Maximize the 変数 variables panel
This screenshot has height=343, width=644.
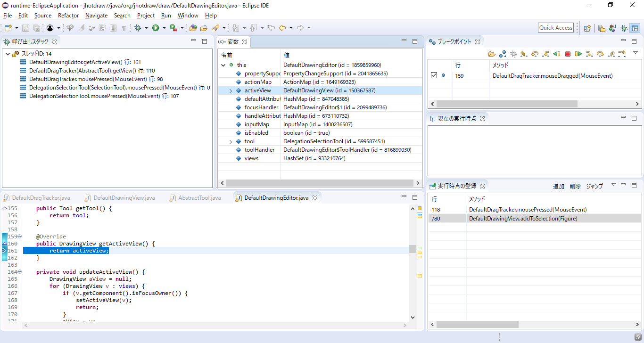(x=415, y=41)
